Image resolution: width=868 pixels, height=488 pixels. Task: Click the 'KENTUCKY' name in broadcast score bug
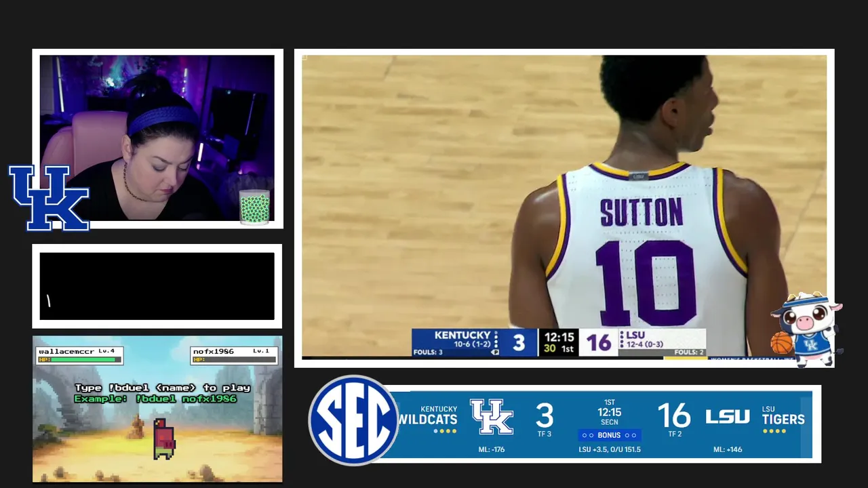point(462,335)
